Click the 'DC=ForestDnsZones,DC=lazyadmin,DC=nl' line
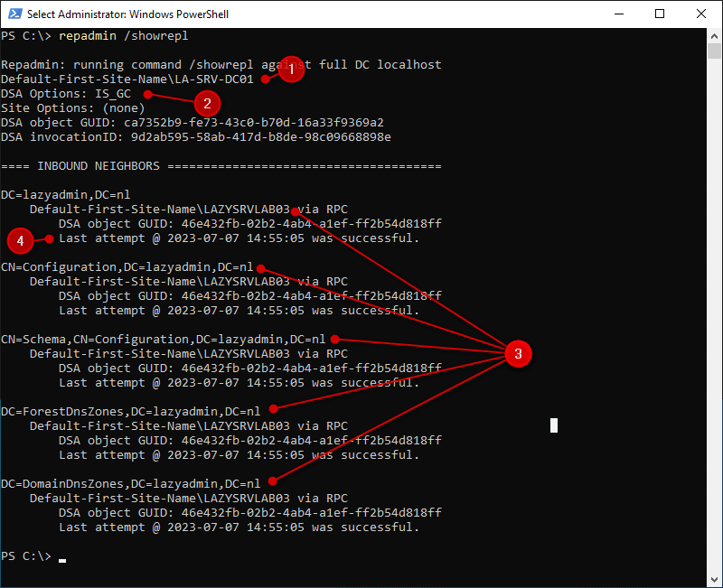The width and height of the screenshot is (723, 588). 131,412
